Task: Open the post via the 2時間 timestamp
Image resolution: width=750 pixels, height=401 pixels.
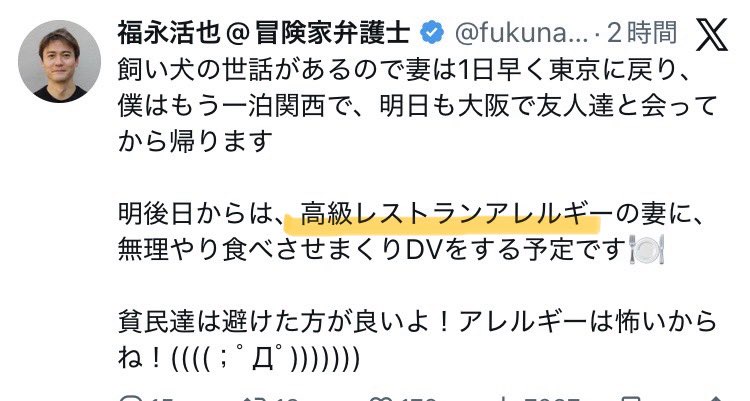Action: (641, 33)
